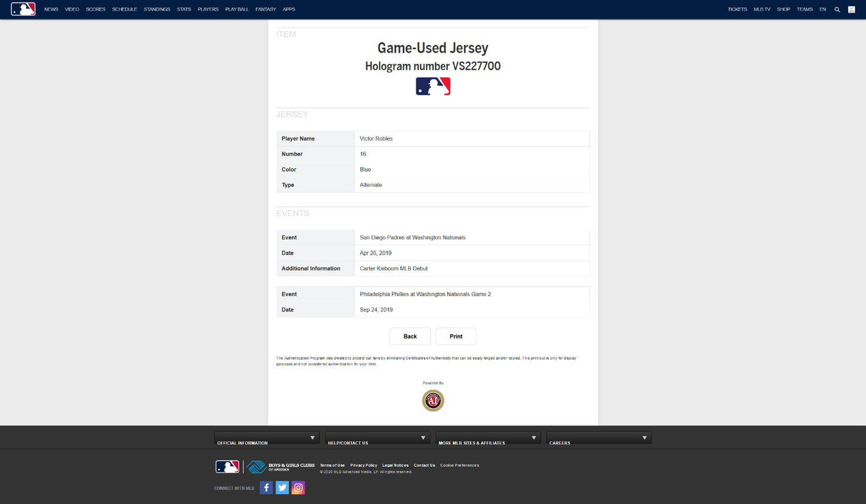Click the MLB logo in the top navigation
The image size is (866, 504).
(x=23, y=9)
